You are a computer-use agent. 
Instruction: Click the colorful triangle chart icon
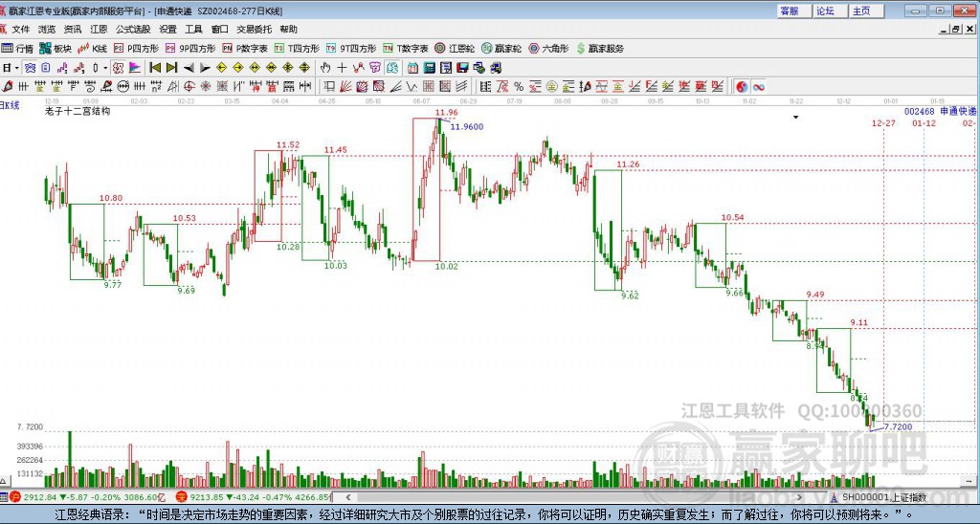click(x=135, y=68)
